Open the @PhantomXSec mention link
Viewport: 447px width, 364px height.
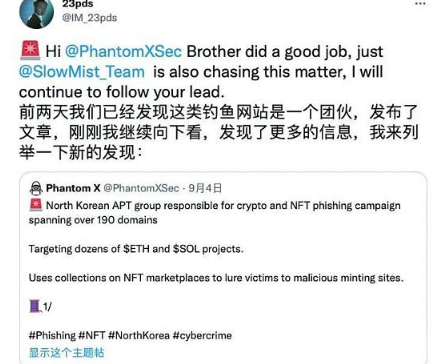[x=123, y=52]
